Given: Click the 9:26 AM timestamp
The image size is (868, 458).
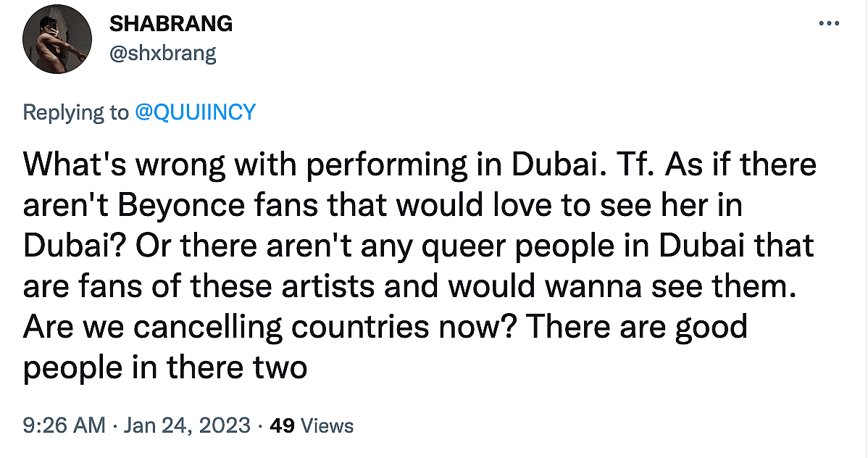Looking at the screenshot, I should (64, 425).
